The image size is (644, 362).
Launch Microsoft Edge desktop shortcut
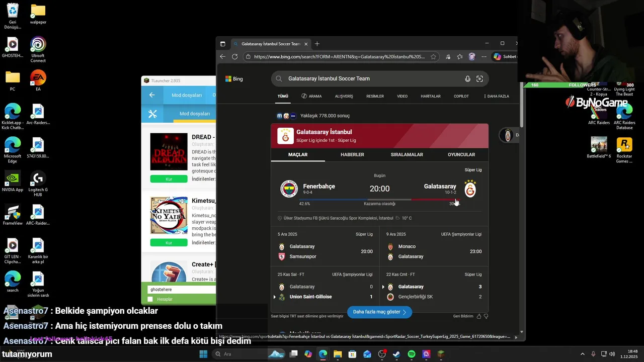13,150
